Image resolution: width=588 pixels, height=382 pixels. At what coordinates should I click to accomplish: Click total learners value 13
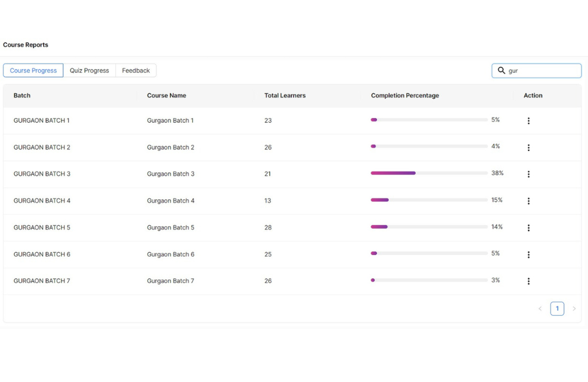[268, 201]
